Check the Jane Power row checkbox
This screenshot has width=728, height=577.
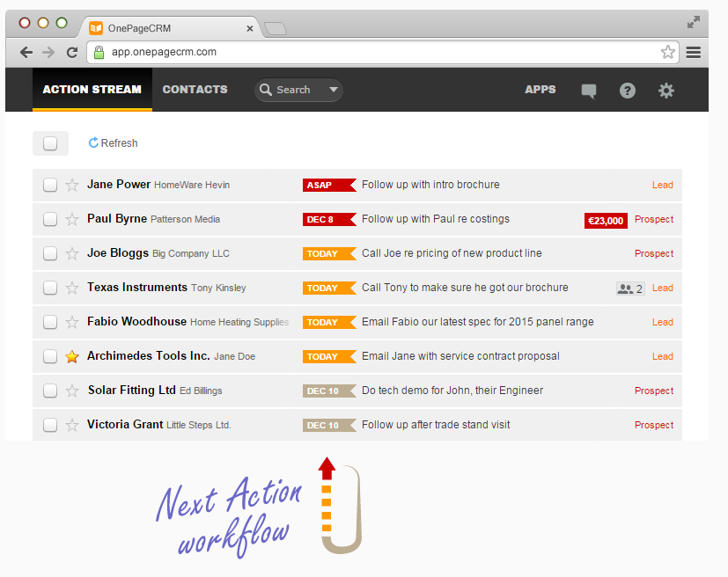(x=50, y=185)
